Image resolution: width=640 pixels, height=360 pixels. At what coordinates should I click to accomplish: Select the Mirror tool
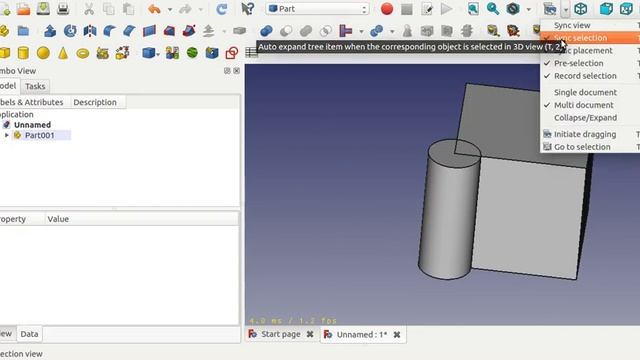tap(90, 31)
